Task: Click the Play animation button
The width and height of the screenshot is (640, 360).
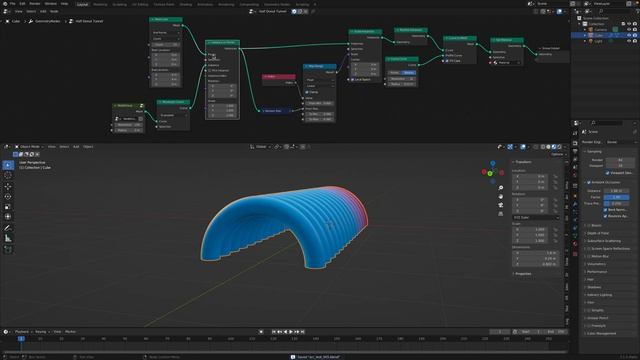Action: (291, 332)
